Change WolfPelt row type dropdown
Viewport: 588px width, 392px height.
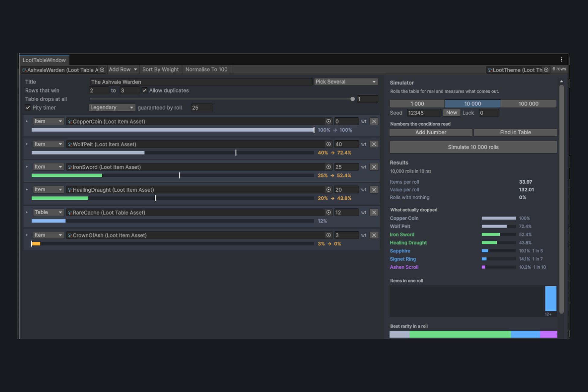(48, 144)
